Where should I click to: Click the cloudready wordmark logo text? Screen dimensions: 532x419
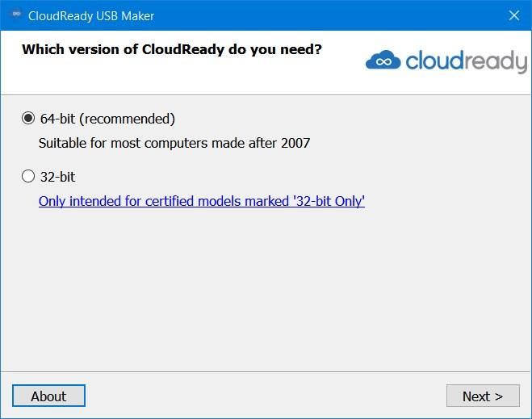click(466, 61)
